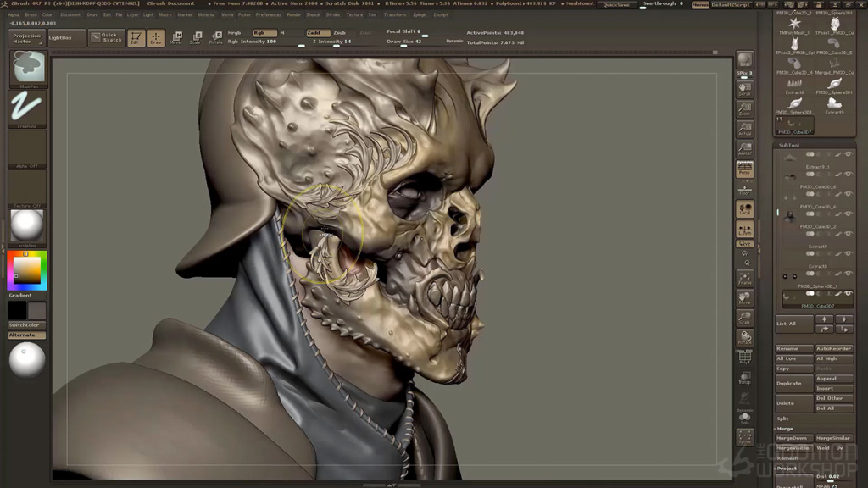Open the Preferences menu
868x488 pixels.
pyautogui.click(x=269, y=15)
